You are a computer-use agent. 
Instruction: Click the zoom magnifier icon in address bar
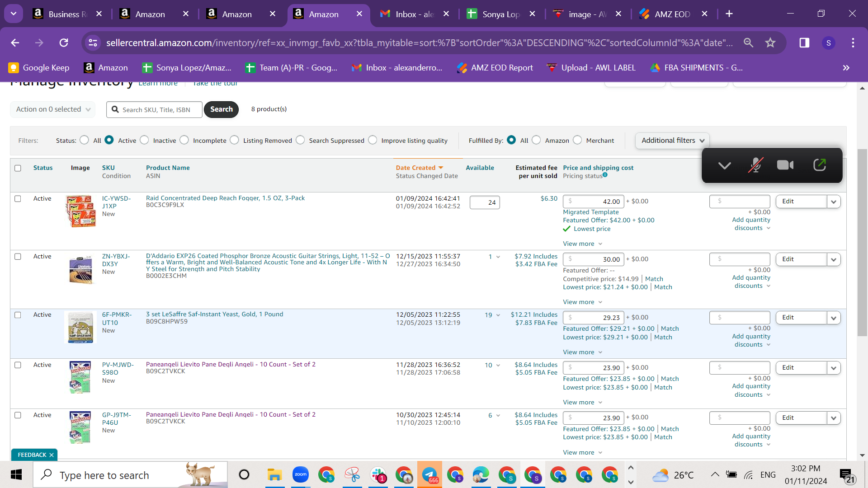tap(749, 42)
